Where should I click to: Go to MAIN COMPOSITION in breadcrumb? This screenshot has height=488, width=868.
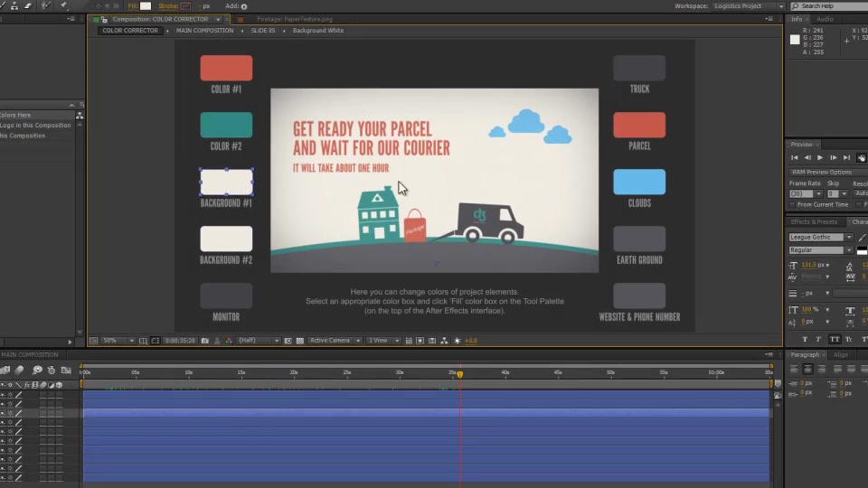(205, 31)
